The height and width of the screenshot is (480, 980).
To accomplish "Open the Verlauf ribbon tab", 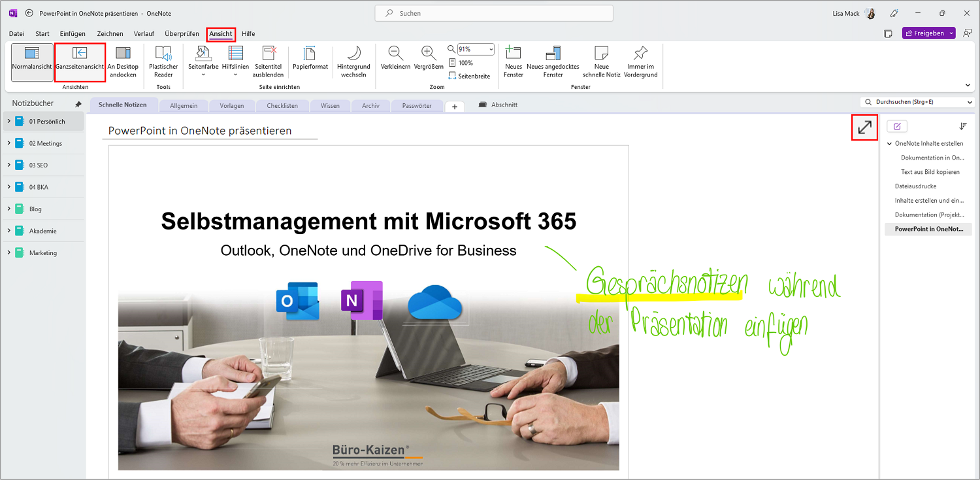I will (144, 33).
